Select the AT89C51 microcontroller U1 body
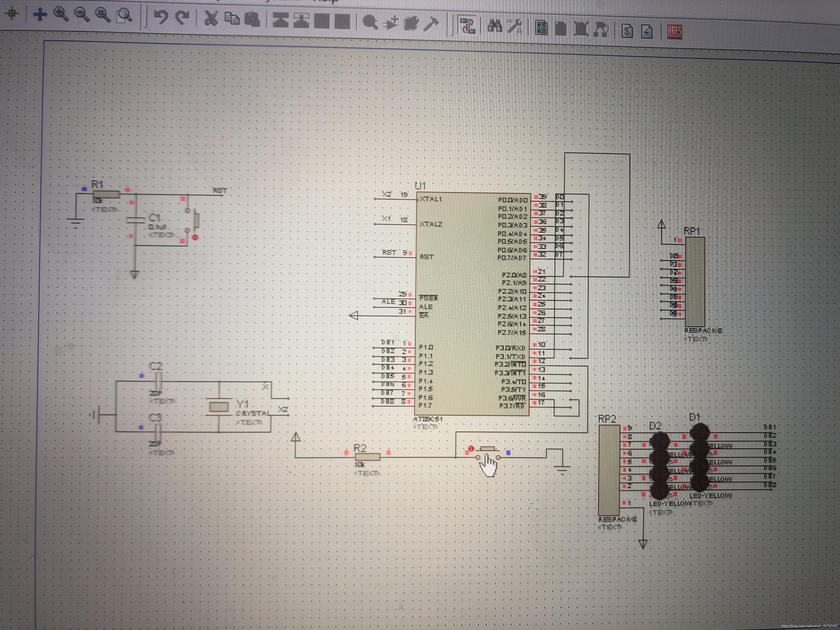This screenshot has width=840, height=630. pyautogui.click(x=471, y=304)
